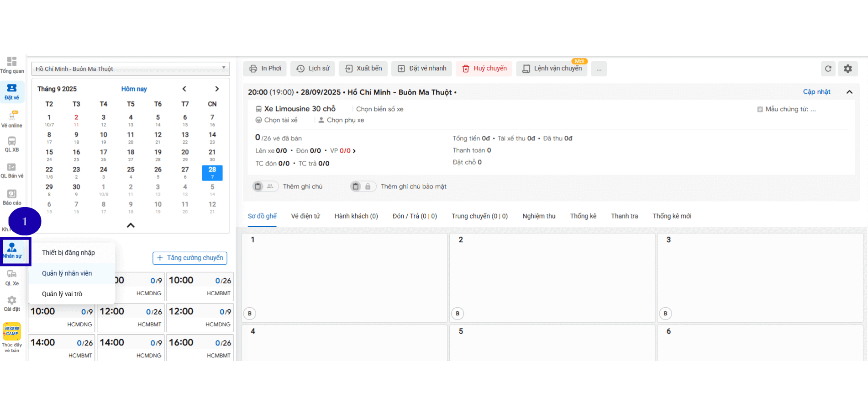Collapse trip details using top-right chevron
Viewport: 868px width, 415px height.
click(x=849, y=92)
